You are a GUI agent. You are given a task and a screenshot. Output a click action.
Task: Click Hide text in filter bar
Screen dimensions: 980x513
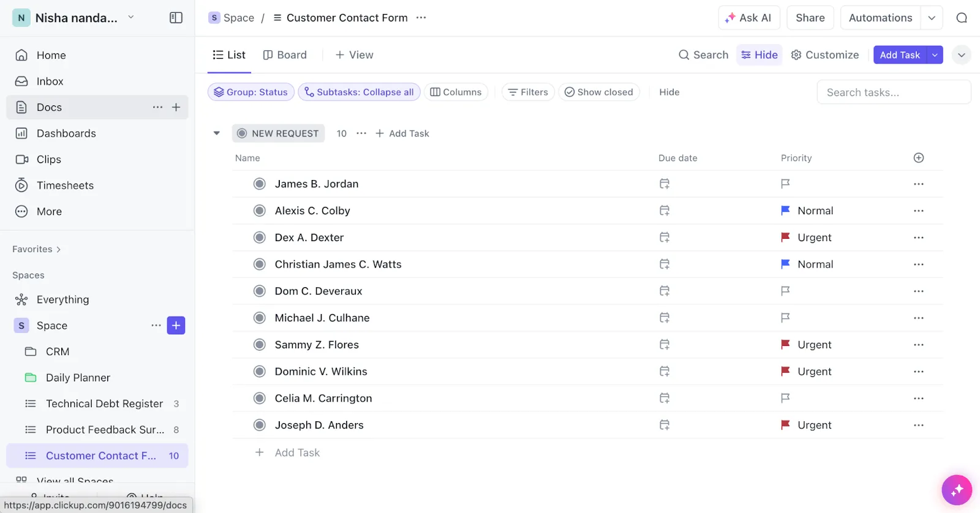tap(669, 92)
